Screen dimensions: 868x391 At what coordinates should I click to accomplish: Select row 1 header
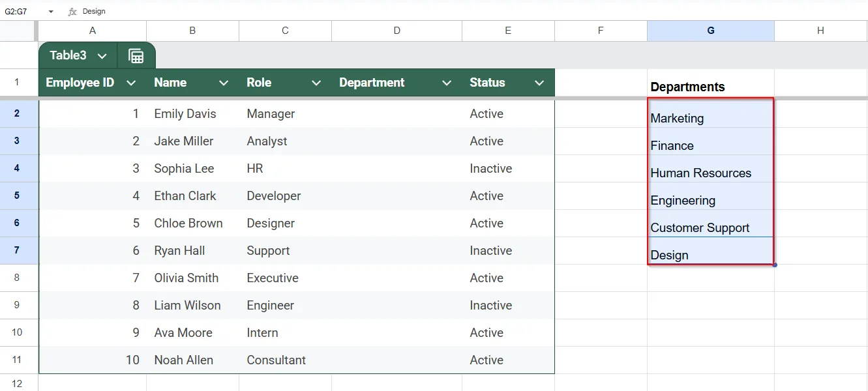click(x=17, y=83)
